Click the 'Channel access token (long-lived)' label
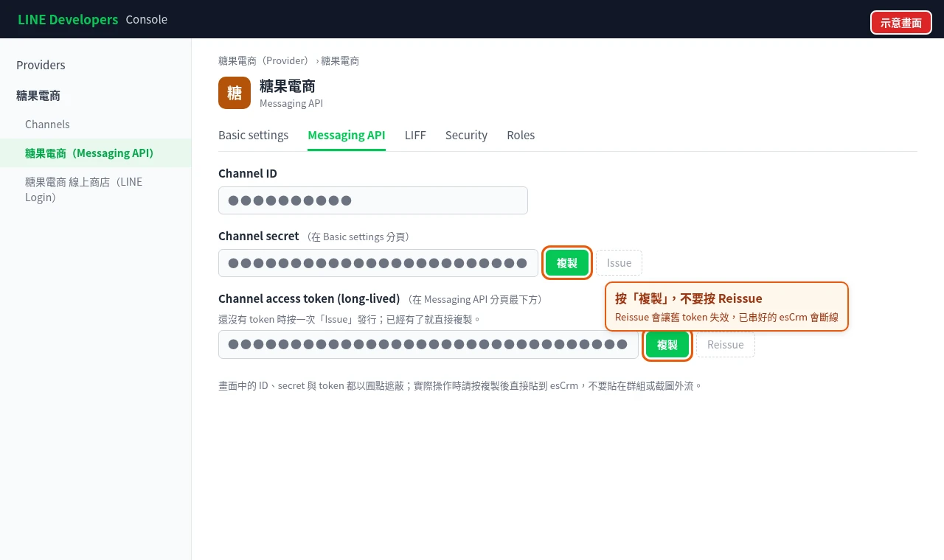The image size is (944, 560). 309,298
